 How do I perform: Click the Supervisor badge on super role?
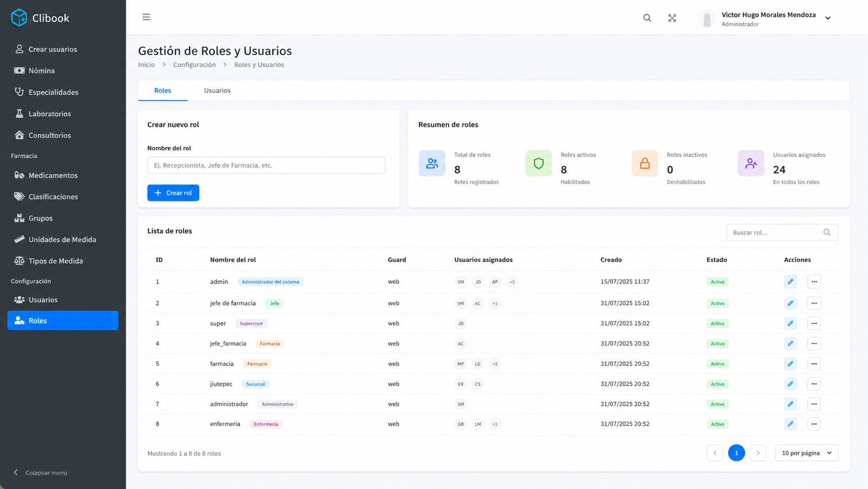tap(251, 323)
